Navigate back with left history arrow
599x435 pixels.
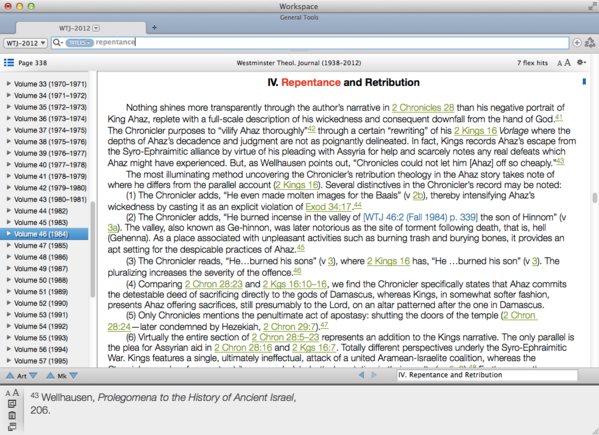(x=361, y=375)
